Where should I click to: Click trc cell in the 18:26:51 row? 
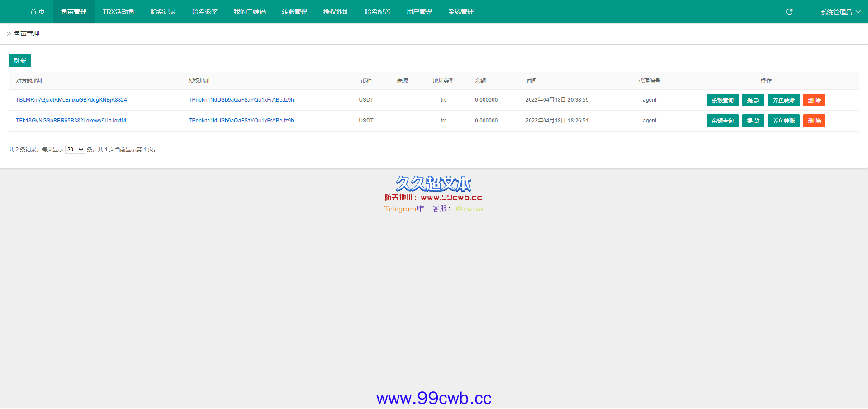point(444,121)
